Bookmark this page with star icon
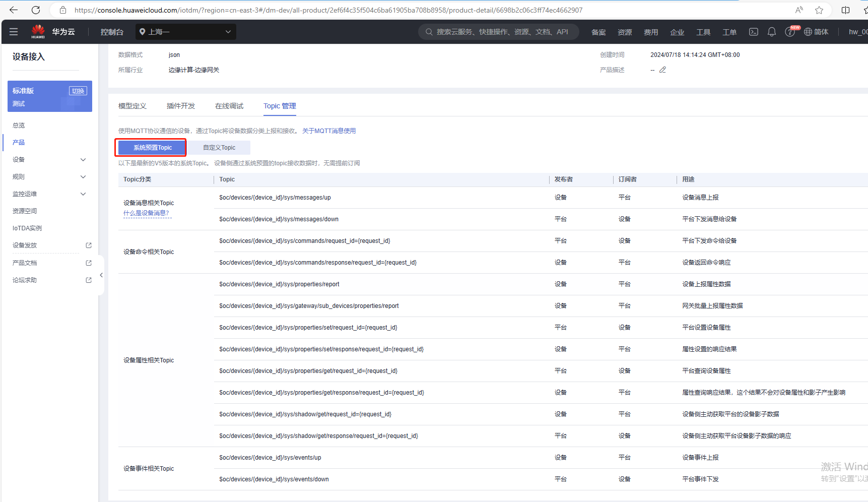The height and width of the screenshot is (502, 868). click(819, 10)
